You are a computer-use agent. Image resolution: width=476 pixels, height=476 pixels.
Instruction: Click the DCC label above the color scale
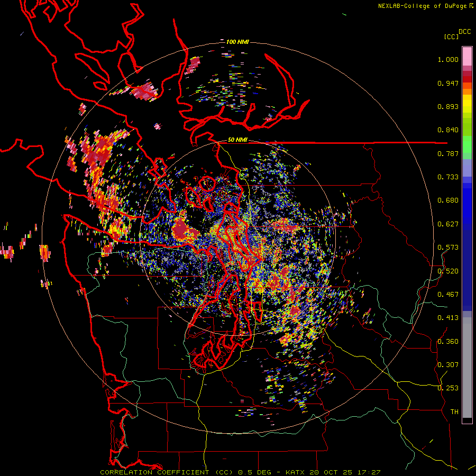464,32
